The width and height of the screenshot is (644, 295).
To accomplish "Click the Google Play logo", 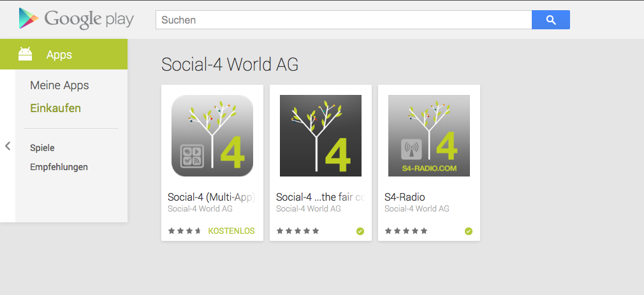I will pos(77,19).
